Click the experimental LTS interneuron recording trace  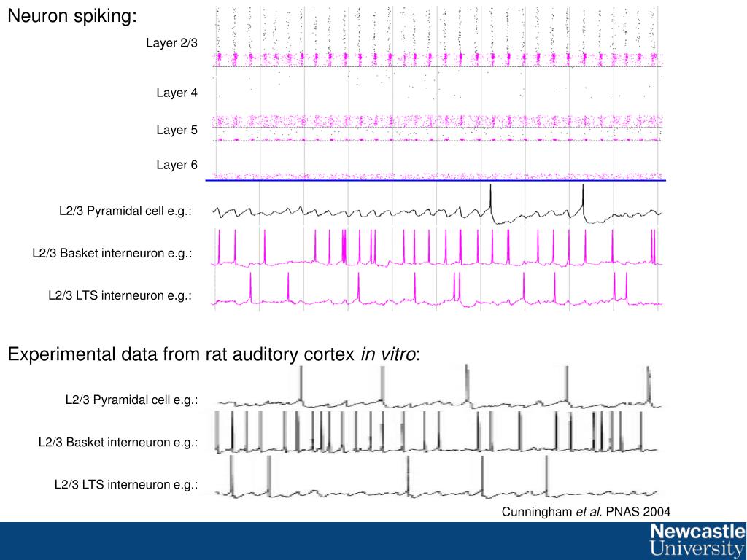(437, 477)
